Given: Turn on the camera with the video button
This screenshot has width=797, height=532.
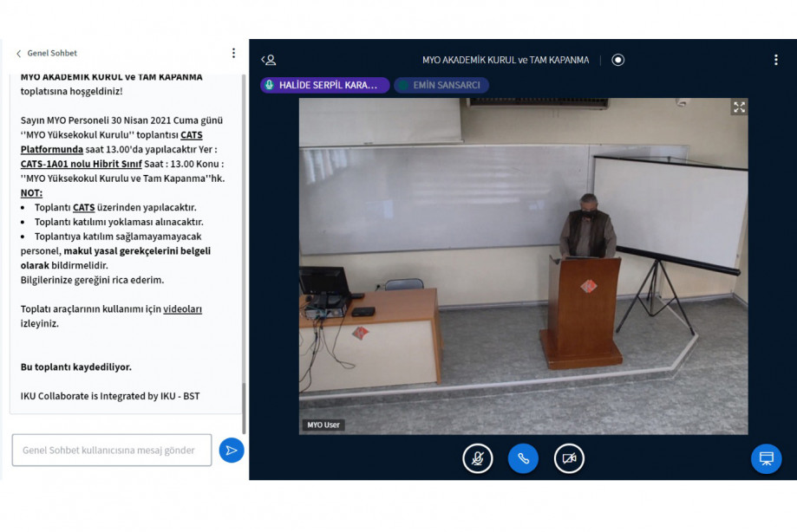Looking at the screenshot, I should tap(569, 458).
